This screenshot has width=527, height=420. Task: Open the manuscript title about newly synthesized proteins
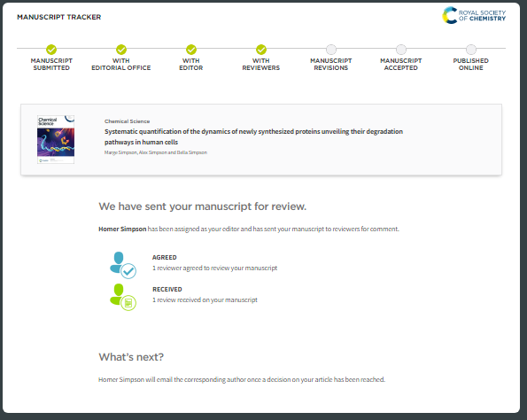click(253, 136)
